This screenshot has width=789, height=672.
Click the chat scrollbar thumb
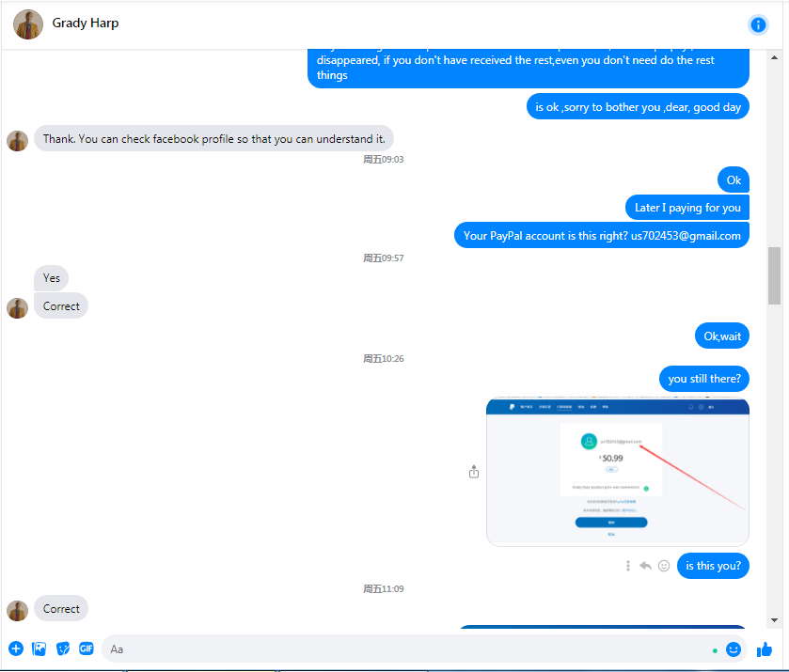774,275
